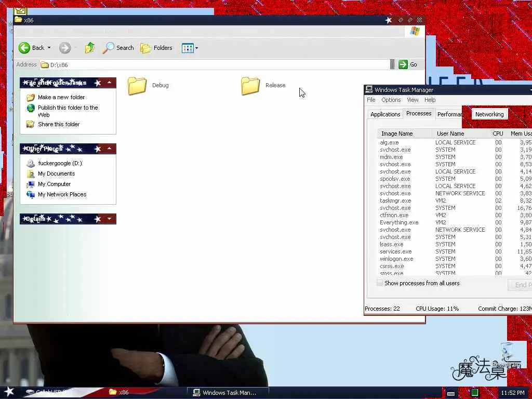532x399 pixels.
Task: Open Task Manager File menu
Action: (x=371, y=100)
